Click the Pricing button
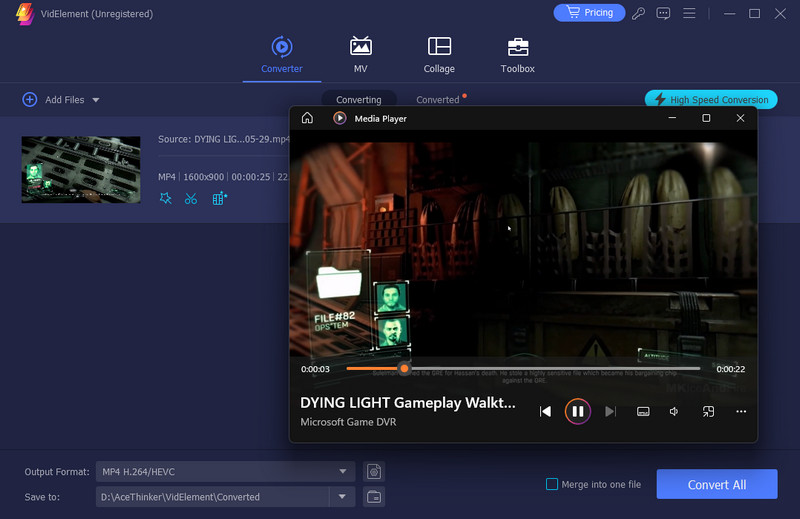The image size is (800, 519). [x=589, y=13]
